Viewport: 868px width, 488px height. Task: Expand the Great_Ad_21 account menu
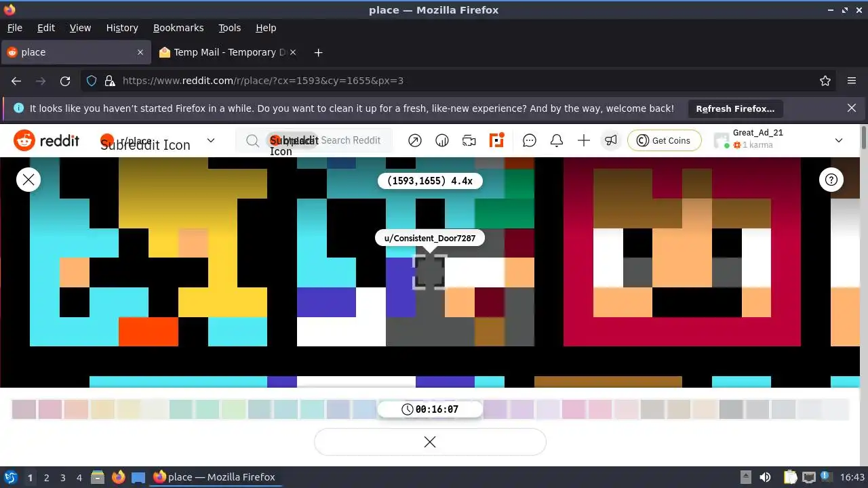(839, 140)
